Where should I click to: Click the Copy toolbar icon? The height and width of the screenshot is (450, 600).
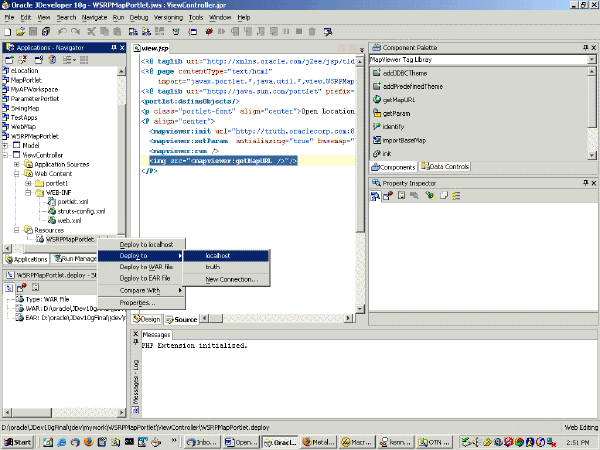click(x=104, y=32)
